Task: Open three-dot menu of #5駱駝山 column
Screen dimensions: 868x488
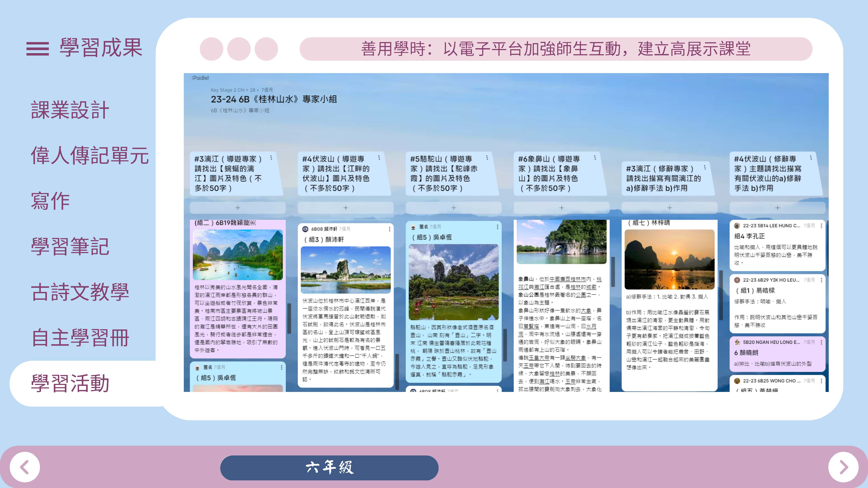Action: pyautogui.click(x=487, y=158)
